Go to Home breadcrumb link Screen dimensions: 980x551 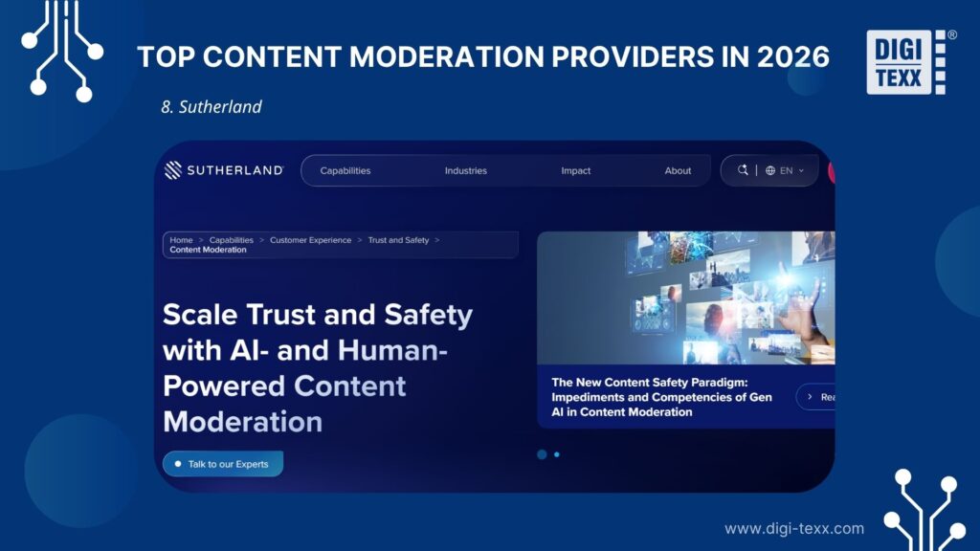point(181,240)
